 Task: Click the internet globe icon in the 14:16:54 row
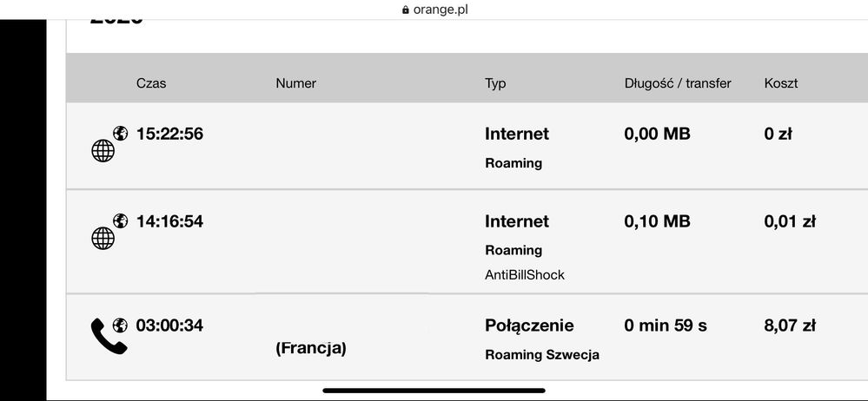(x=103, y=239)
